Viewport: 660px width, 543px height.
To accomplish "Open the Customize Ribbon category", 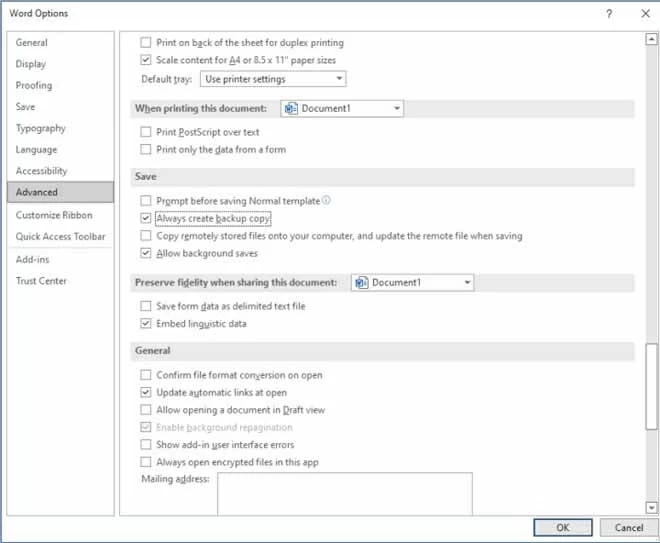I will 54,215.
